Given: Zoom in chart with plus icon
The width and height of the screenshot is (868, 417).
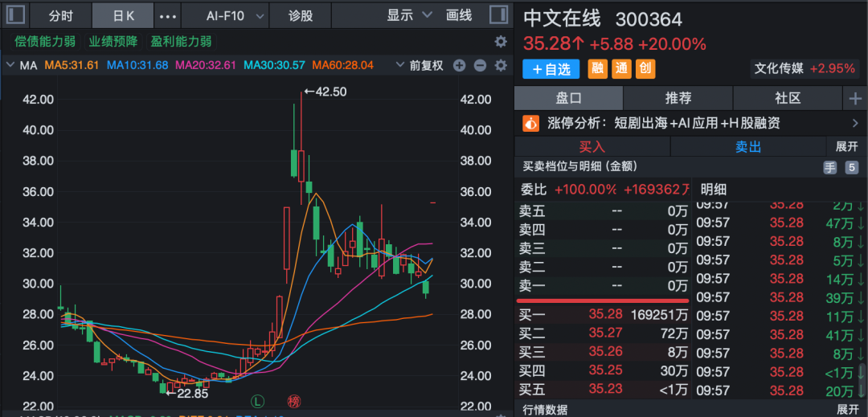Looking at the screenshot, I should coord(459,66).
